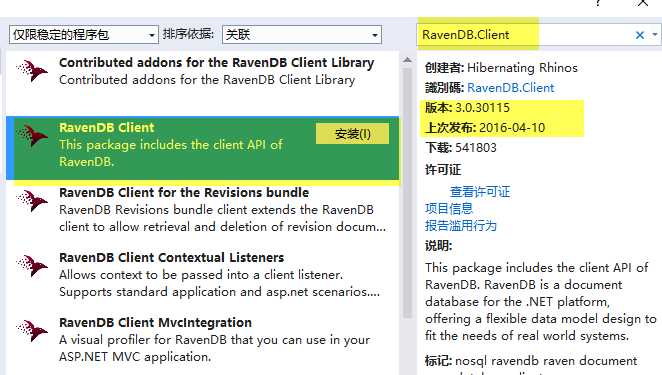This screenshot has width=662, height=375.
Task: Close the dialog window
Action: click(x=643, y=3)
